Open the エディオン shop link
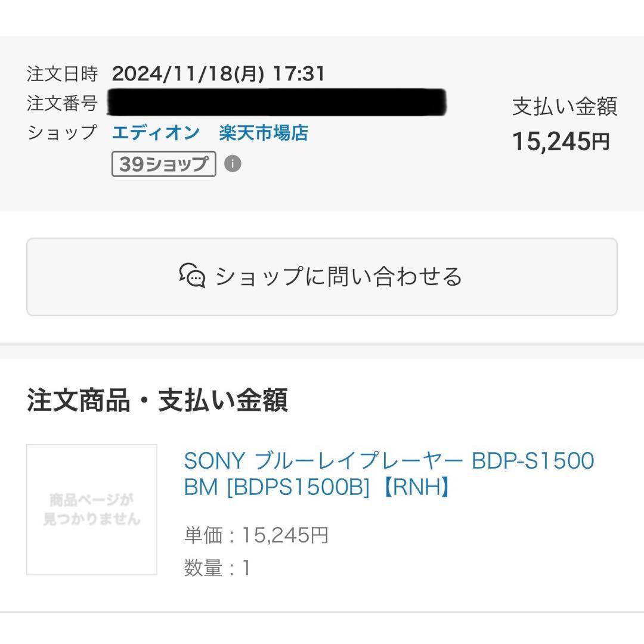 [x=156, y=133]
